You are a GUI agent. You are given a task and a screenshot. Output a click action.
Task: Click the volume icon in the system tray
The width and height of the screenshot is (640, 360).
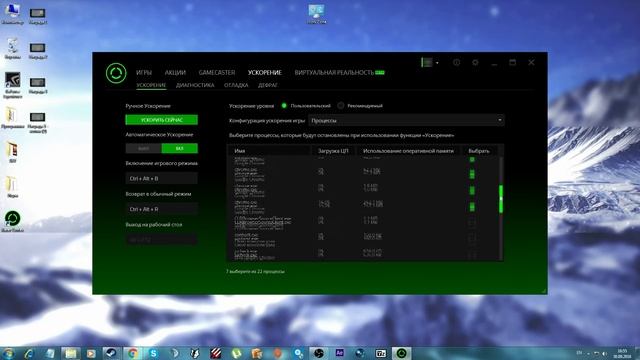tap(604, 353)
